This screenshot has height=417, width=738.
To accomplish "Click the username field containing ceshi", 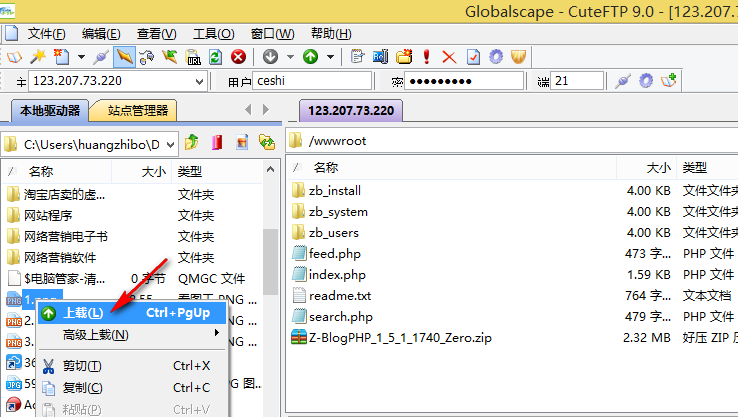I will pos(312,82).
